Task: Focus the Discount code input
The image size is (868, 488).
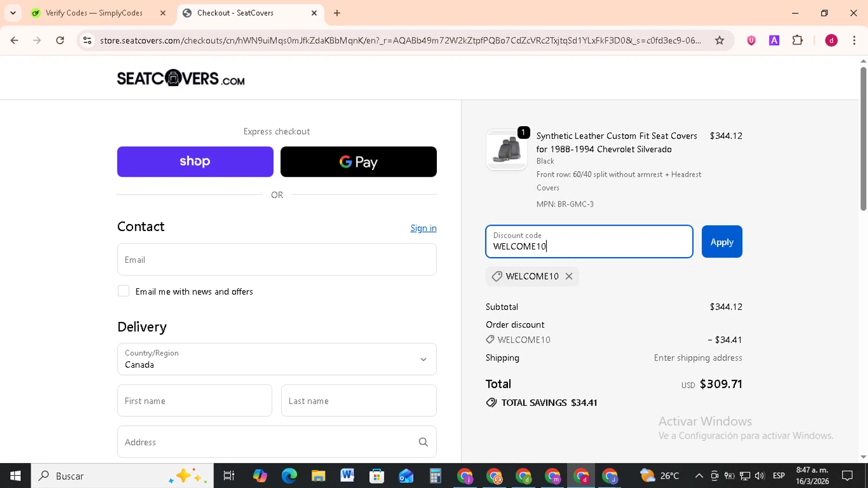Action: click(589, 241)
